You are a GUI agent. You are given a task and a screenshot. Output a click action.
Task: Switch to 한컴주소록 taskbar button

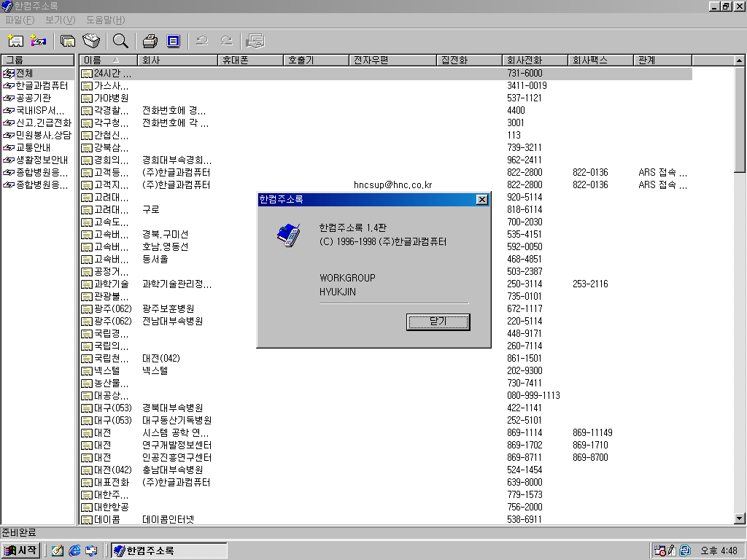tap(169, 551)
